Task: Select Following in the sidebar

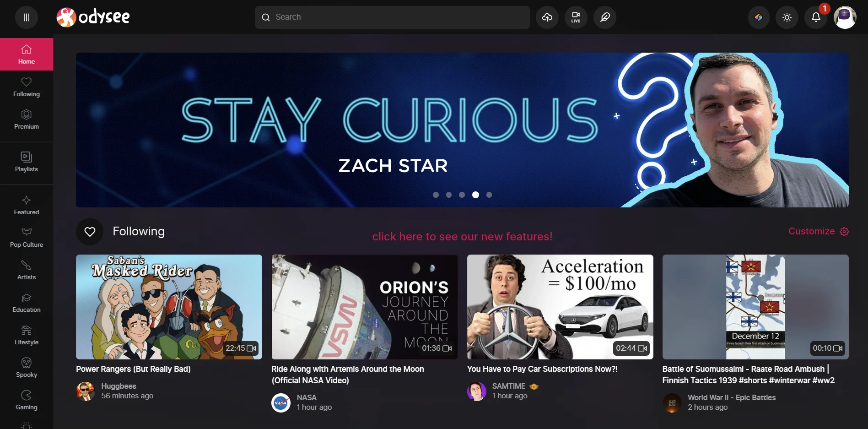Action: (x=27, y=87)
